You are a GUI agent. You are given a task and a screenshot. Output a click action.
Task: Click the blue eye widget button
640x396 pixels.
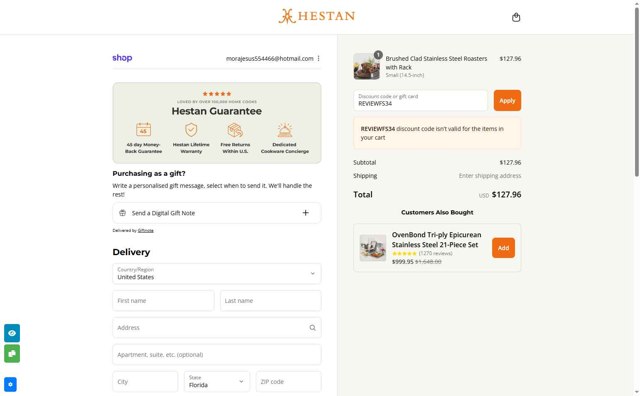click(x=12, y=333)
